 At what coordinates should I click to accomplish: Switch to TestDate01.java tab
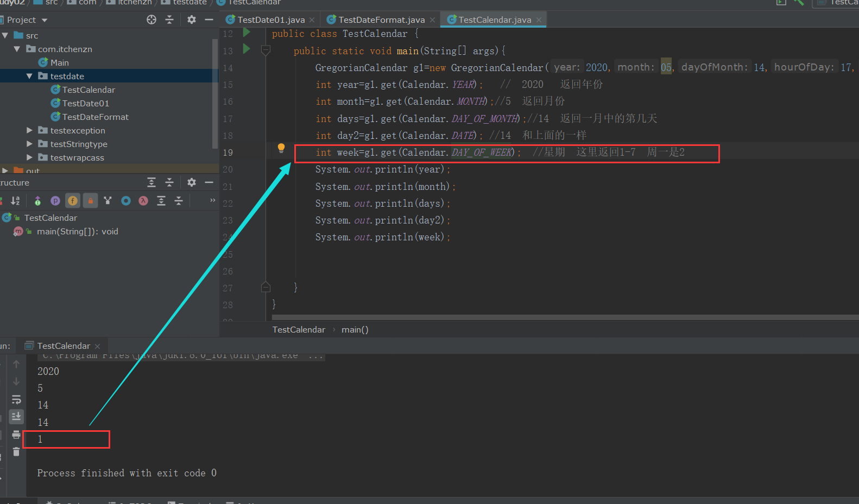tap(271, 20)
